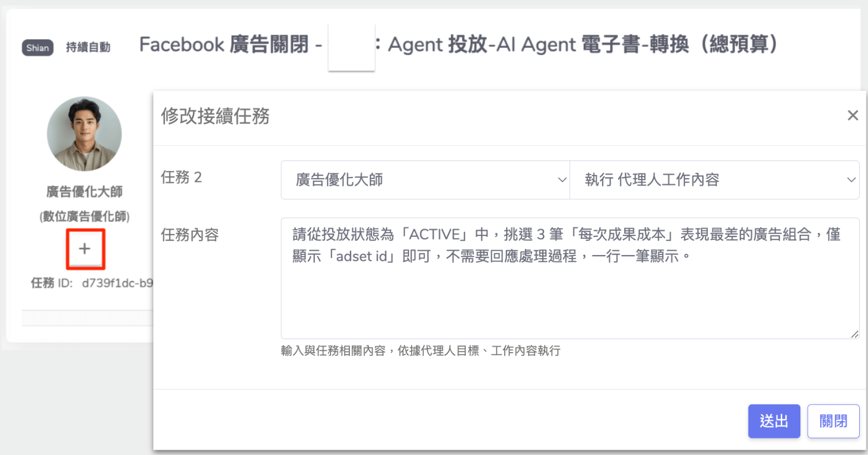Click the 持續自動 status label

pyautogui.click(x=88, y=48)
